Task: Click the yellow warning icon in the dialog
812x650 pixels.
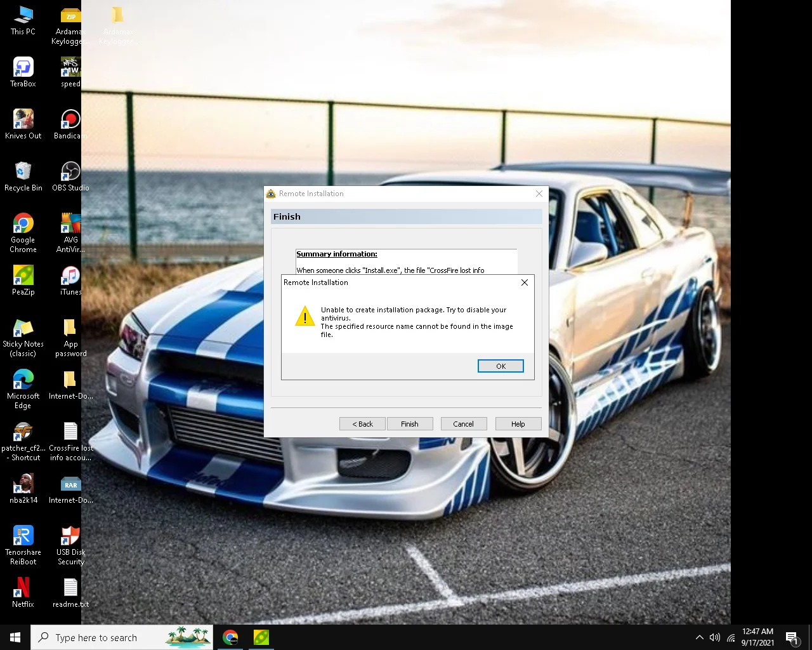Action: coord(305,315)
